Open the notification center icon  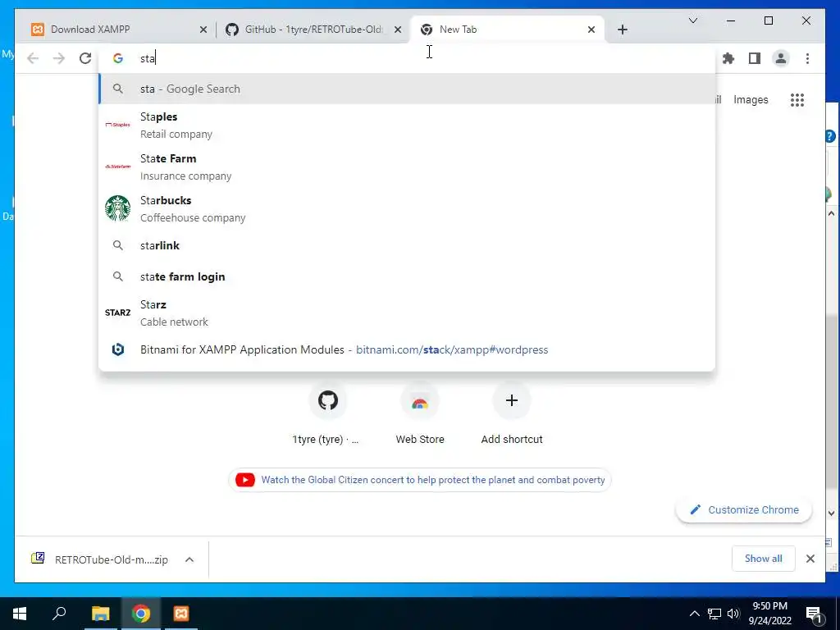[x=814, y=614]
